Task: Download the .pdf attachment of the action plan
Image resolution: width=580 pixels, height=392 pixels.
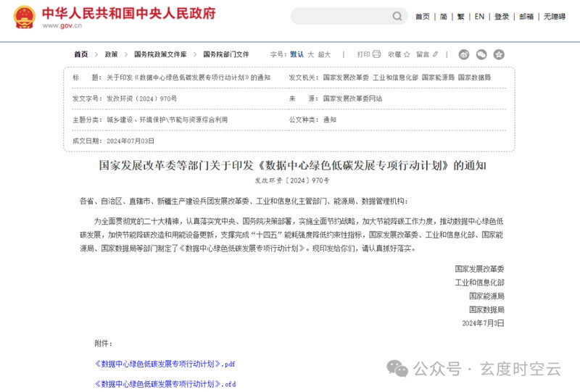Action: pos(165,363)
